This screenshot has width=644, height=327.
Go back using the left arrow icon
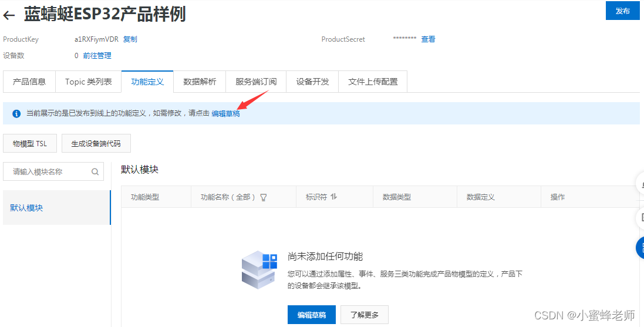[x=9, y=16]
